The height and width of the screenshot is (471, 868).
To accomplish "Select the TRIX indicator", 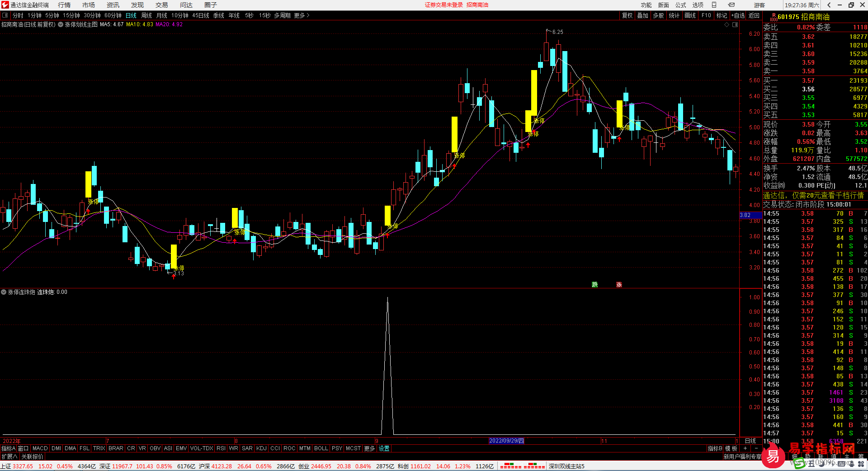I will tap(99, 448).
